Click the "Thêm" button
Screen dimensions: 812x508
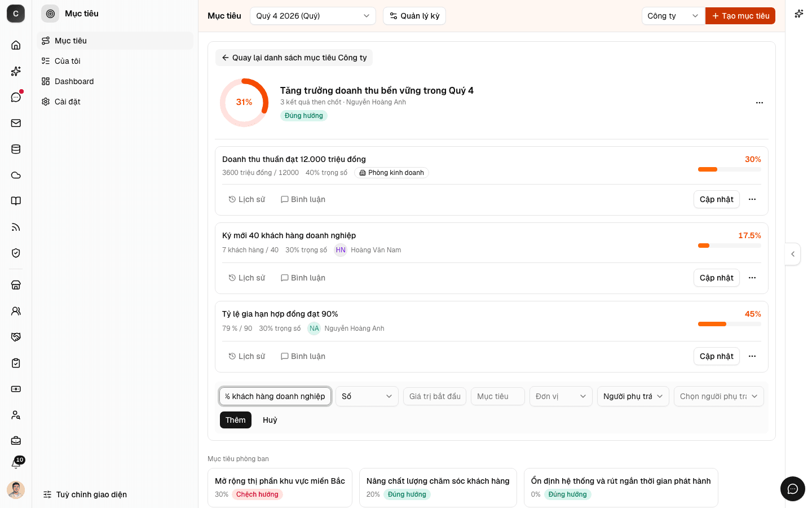[x=236, y=420]
